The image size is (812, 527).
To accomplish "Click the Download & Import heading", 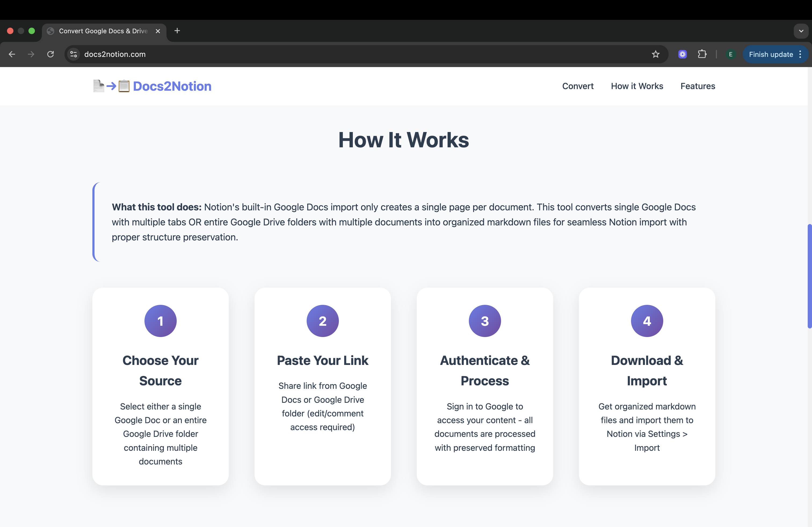I will coord(647,371).
